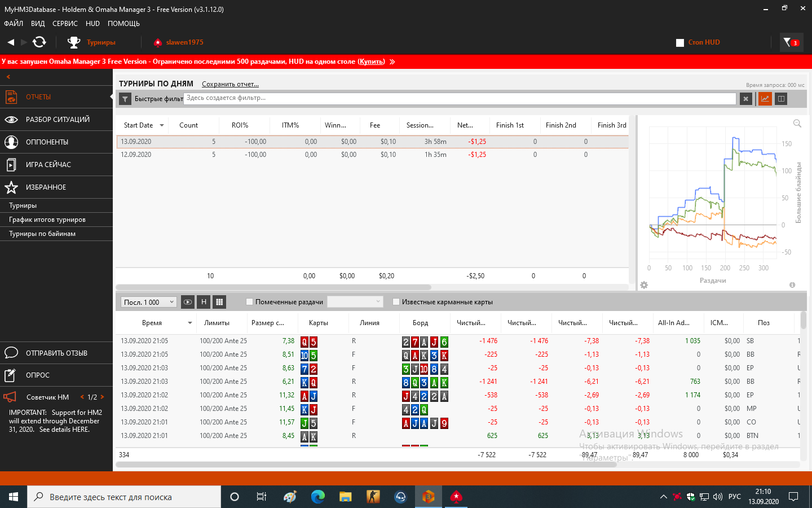This screenshot has height=508, width=812.
Task: Select the slawen1975 player star icon
Action: tap(158, 42)
